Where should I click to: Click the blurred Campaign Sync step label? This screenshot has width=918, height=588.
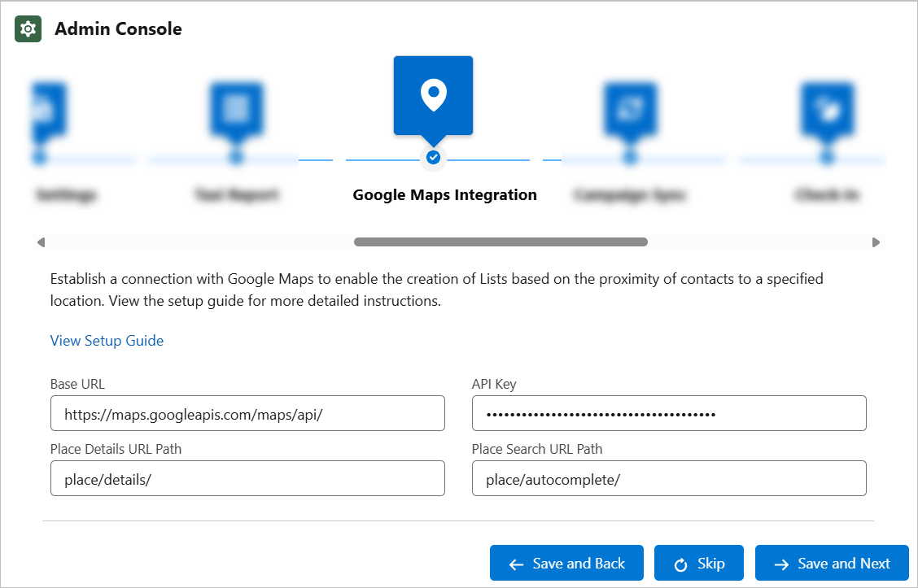[x=630, y=195]
